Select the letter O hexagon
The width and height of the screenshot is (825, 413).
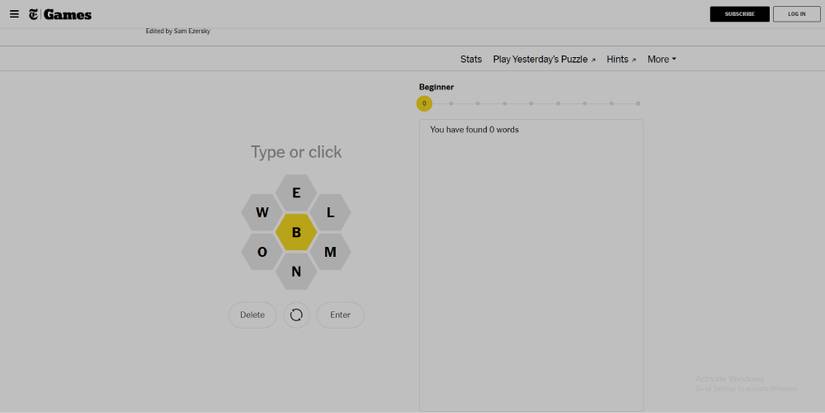[x=262, y=252]
